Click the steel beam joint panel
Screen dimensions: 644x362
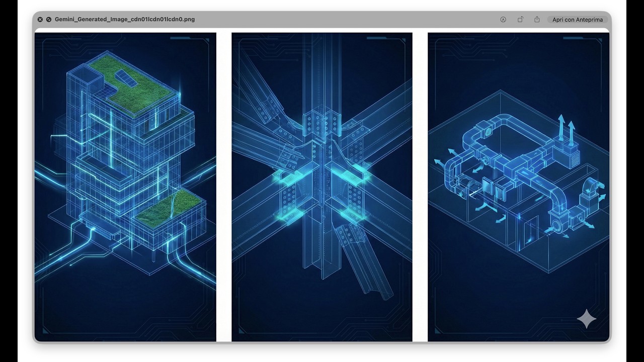tap(322, 187)
